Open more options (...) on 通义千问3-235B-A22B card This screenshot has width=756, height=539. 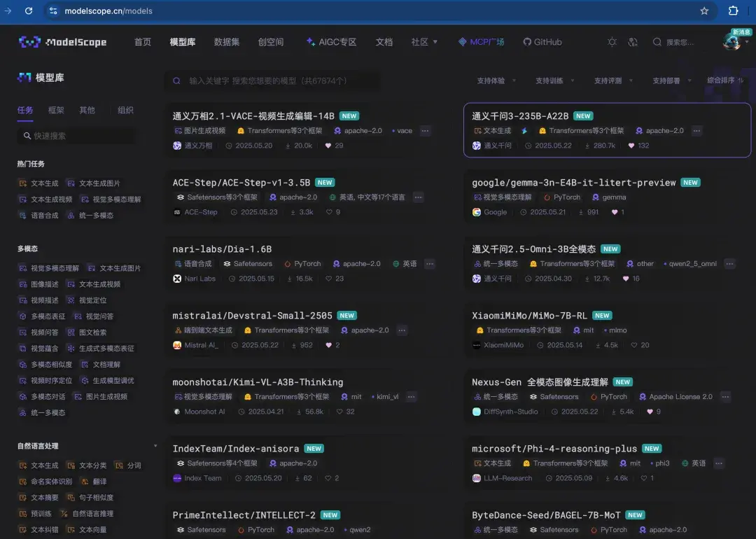(x=696, y=130)
